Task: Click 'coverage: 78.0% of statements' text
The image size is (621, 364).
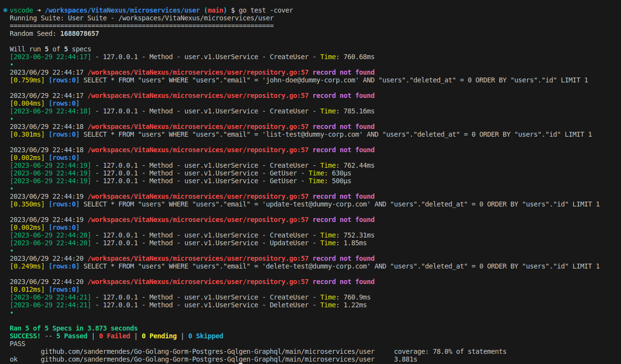Action: coord(450,351)
